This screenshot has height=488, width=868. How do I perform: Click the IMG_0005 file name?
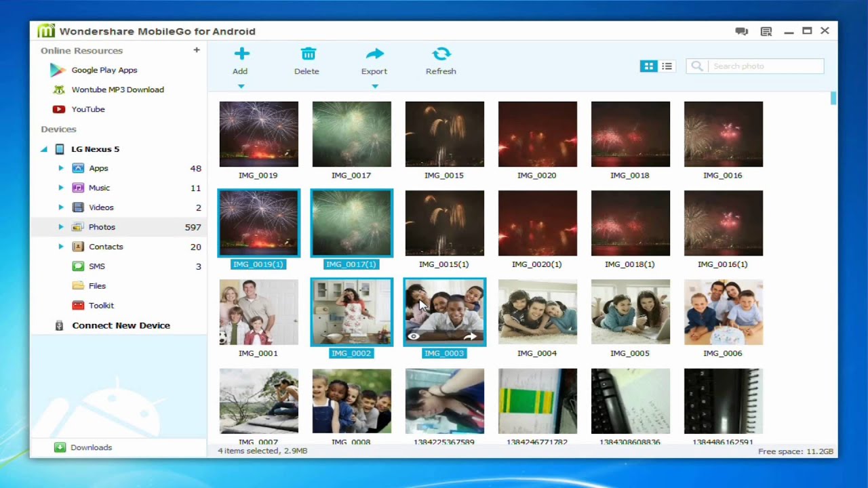click(x=629, y=353)
